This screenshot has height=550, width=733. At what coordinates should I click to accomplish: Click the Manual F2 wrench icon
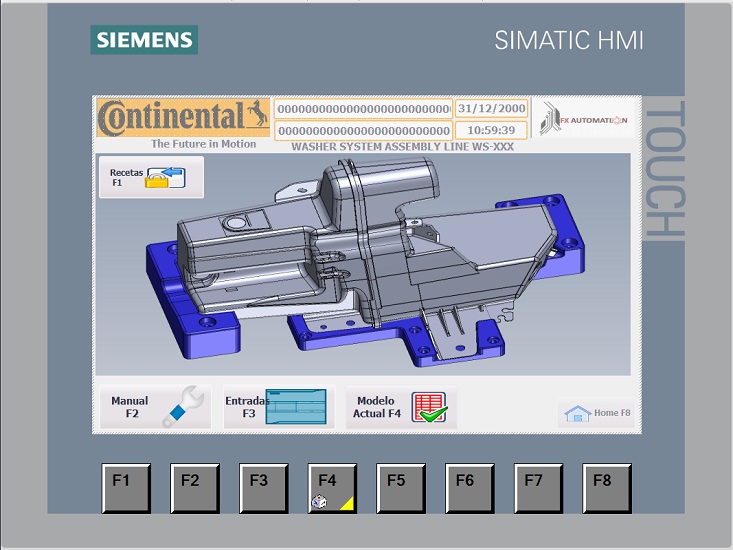[183, 407]
